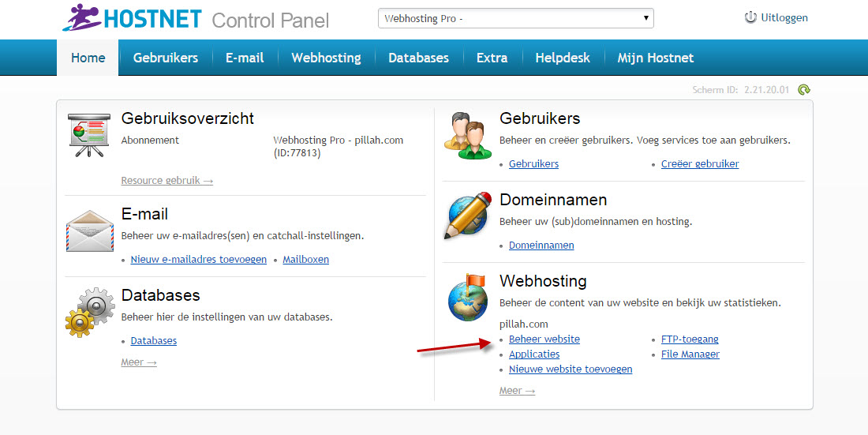The height and width of the screenshot is (435, 868).
Task: Click the Uitloggen power icon
Action: [x=750, y=17]
